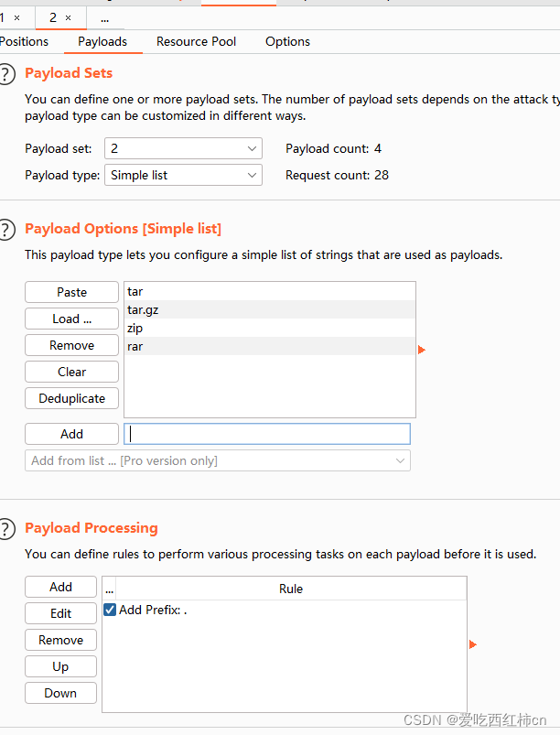Click orange arrow beside processing rules table

(472, 645)
